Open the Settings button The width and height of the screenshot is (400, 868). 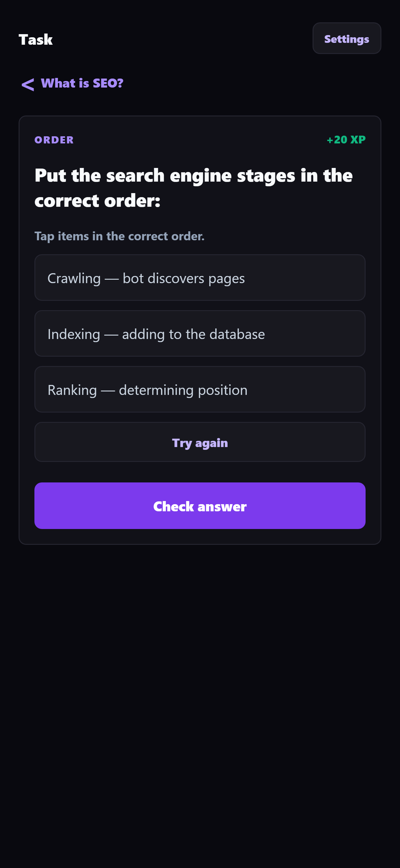[346, 38]
